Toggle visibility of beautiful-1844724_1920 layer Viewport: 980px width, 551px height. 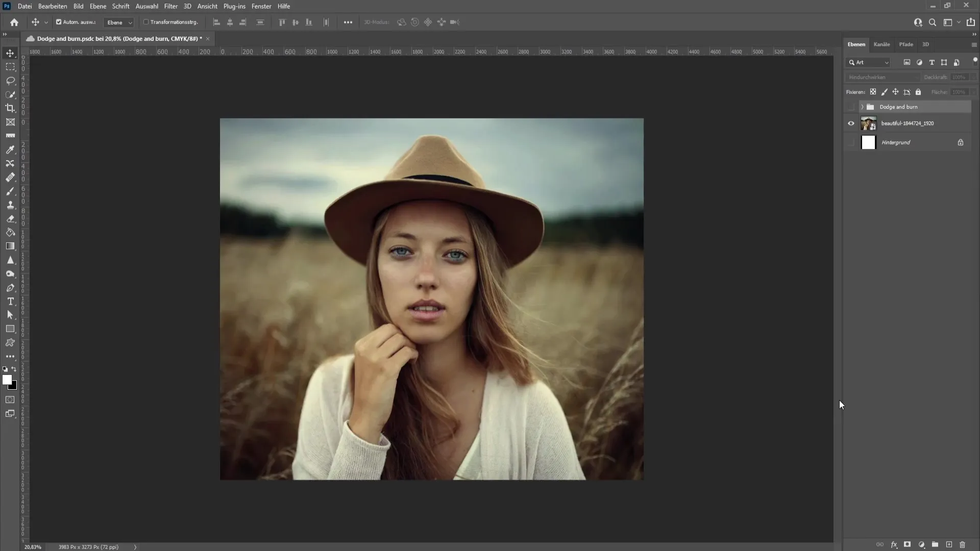coord(851,123)
